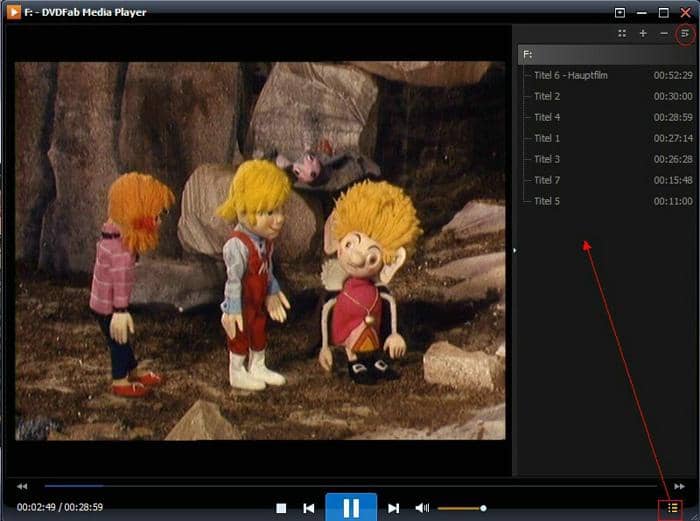Seek along the playback progress bar
This screenshot has width=700, height=521.
pyautogui.click(x=350, y=486)
